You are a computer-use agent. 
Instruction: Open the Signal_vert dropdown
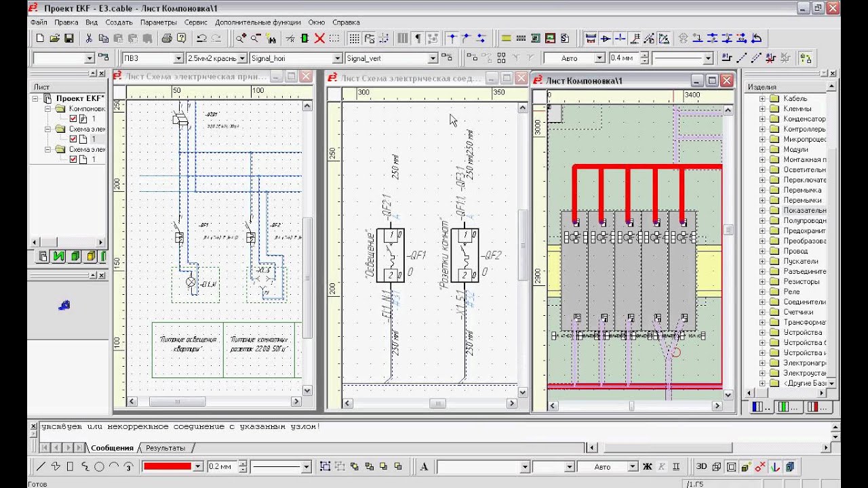pyautogui.click(x=433, y=58)
